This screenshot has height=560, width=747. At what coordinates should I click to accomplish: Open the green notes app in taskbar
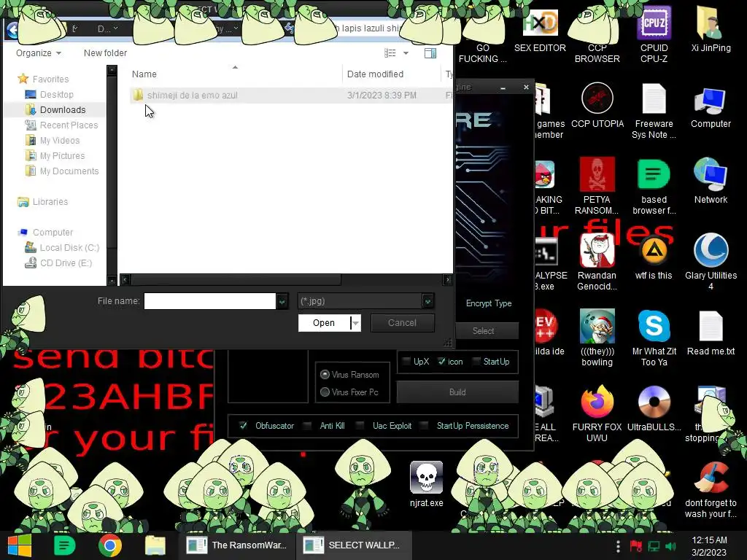[65, 545]
